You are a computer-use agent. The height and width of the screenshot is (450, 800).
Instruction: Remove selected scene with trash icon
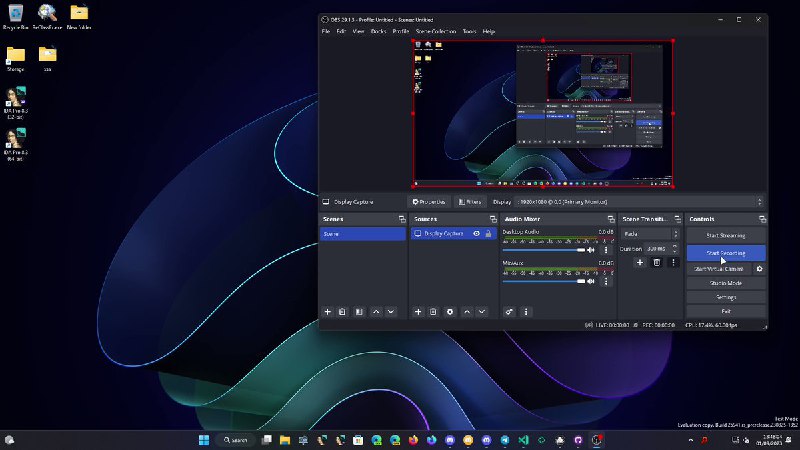coord(342,312)
